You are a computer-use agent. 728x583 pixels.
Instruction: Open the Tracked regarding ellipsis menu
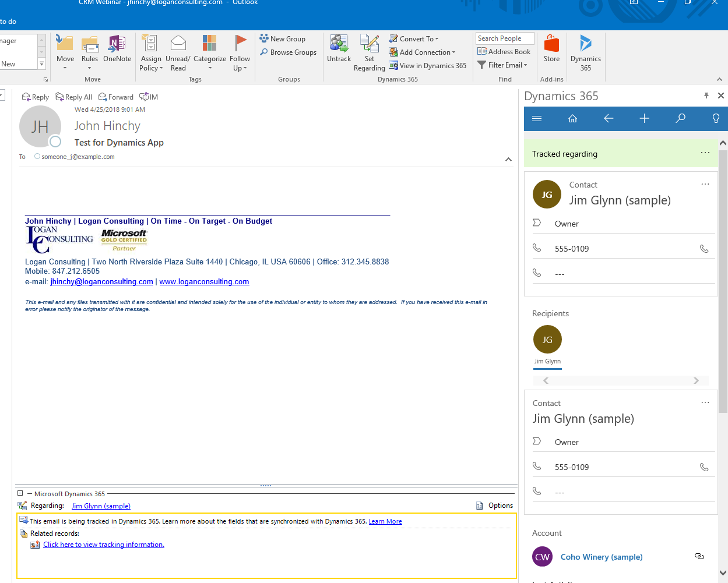[x=705, y=152]
